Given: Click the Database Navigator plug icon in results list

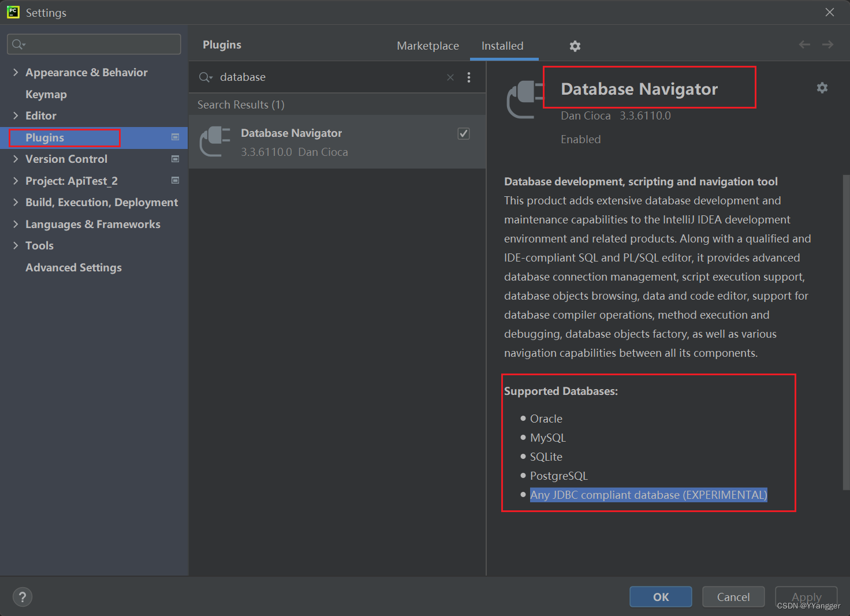Looking at the screenshot, I should pyautogui.click(x=215, y=141).
